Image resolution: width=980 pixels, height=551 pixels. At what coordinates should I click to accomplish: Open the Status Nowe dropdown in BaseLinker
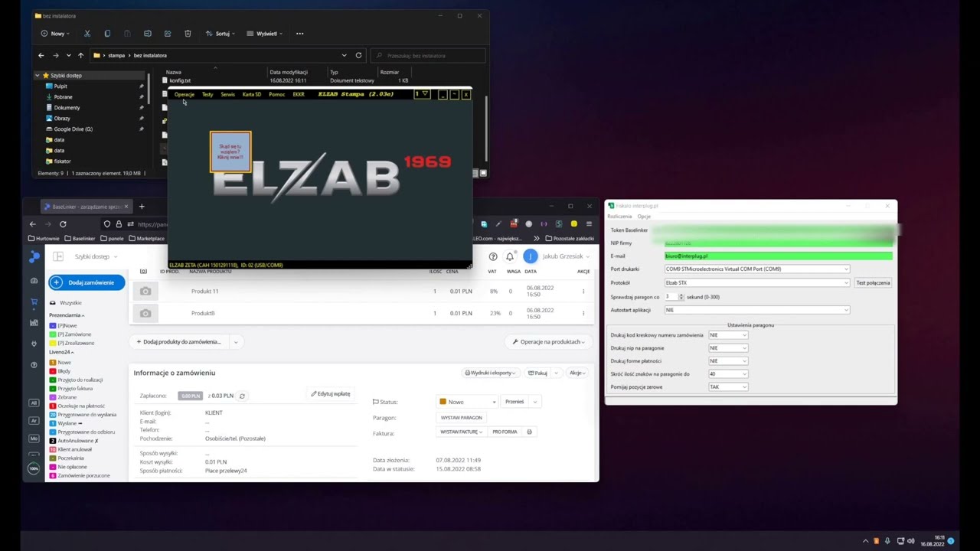click(x=468, y=402)
